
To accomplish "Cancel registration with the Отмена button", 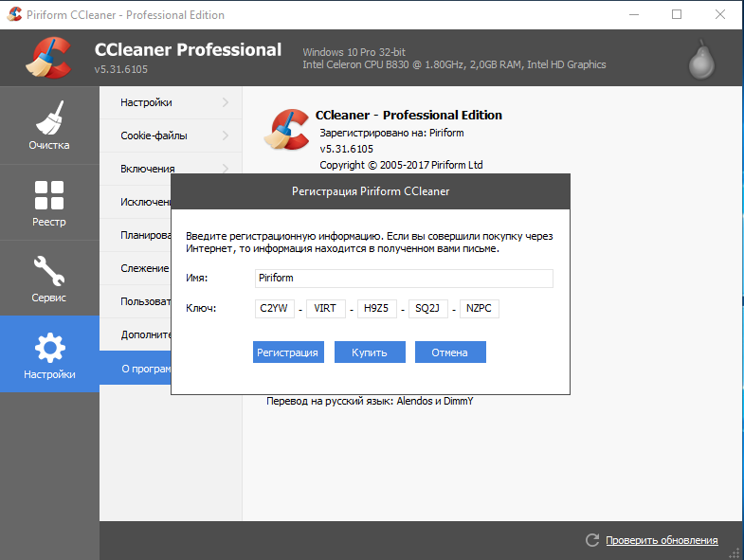I will [450, 352].
